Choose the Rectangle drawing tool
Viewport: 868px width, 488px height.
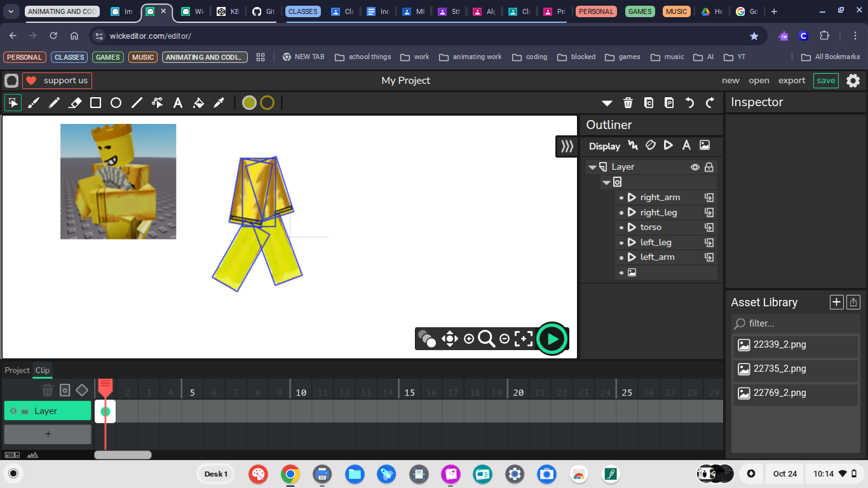95,103
